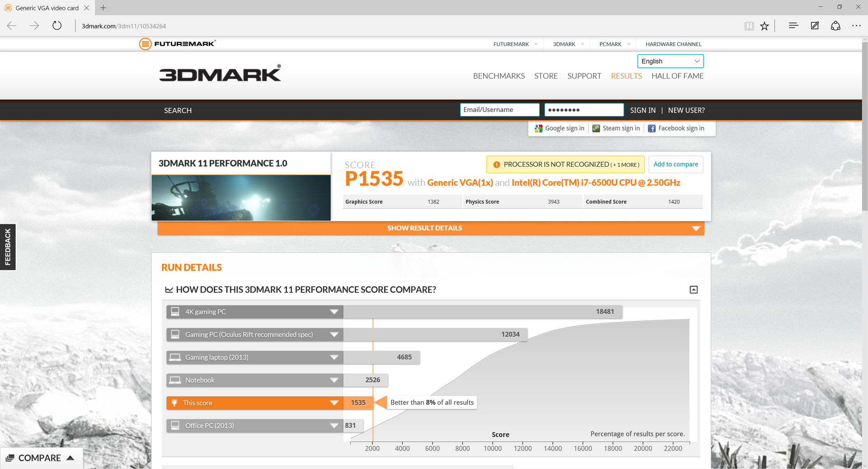This screenshot has width=868, height=469.
Task: Expand the Gaming PC Oculus Rift arrow
Action: tap(334, 335)
